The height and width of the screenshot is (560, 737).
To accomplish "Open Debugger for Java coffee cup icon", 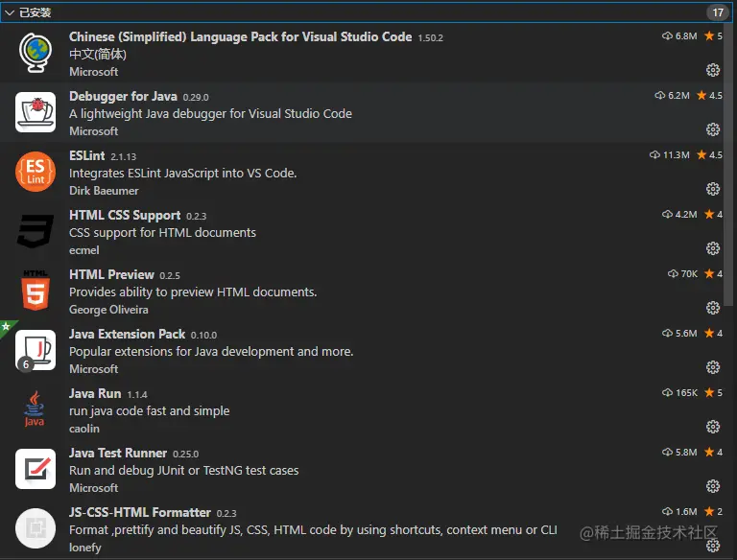I will pyautogui.click(x=36, y=112).
